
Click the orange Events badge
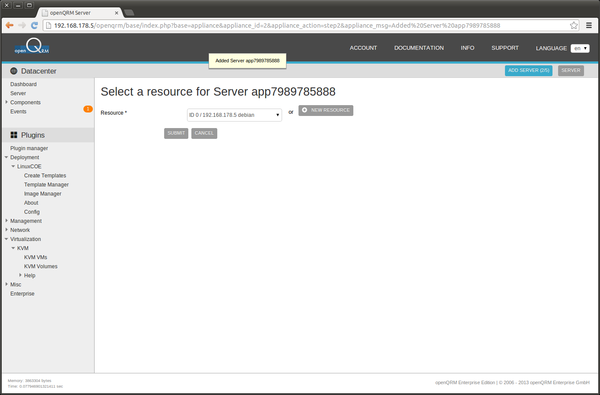[x=88, y=109]
